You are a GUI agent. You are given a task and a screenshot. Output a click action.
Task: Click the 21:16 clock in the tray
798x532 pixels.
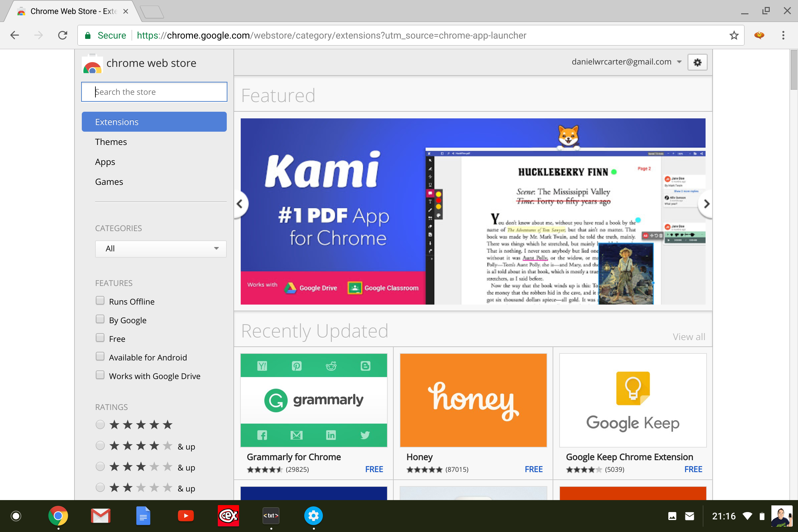(x=724, y=516)
